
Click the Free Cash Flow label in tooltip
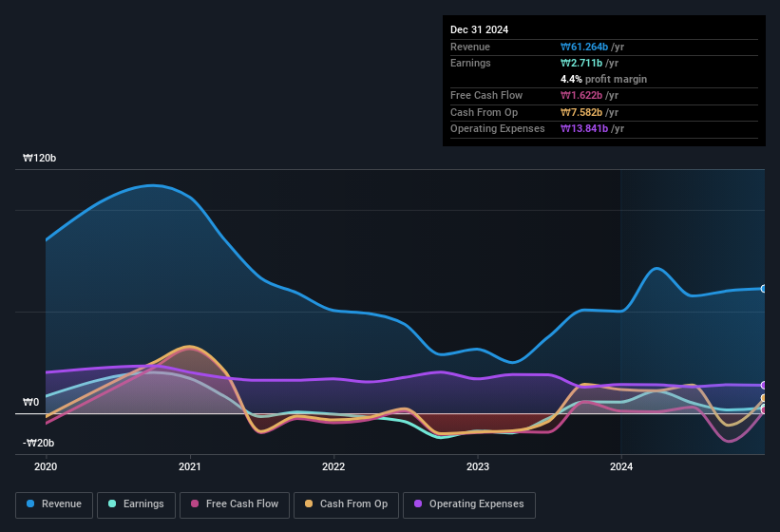tap(486, 95)
